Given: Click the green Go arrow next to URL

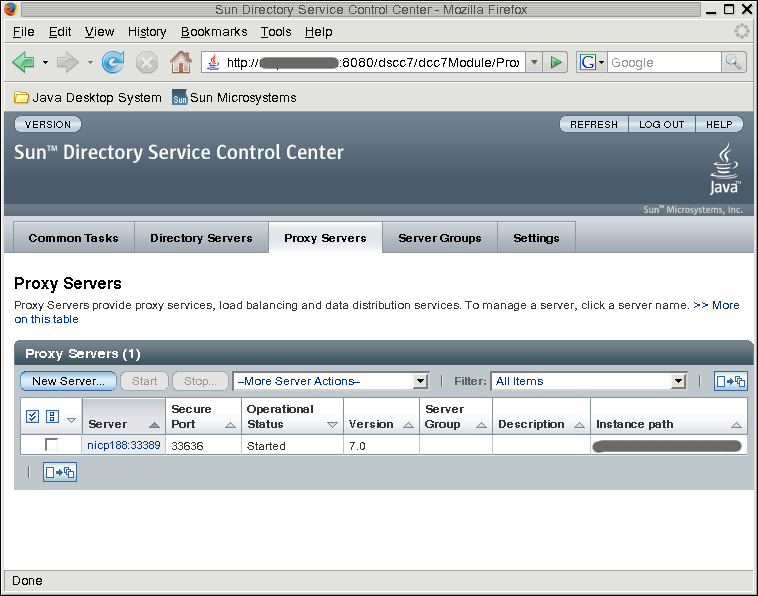Looking at the screenshot, I should (555, 62).
